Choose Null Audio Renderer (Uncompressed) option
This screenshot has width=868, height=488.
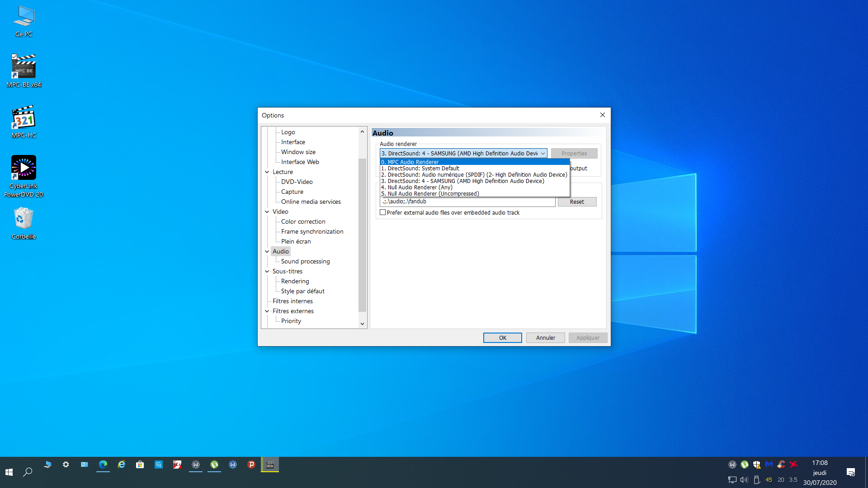click(x=475, y=193)
